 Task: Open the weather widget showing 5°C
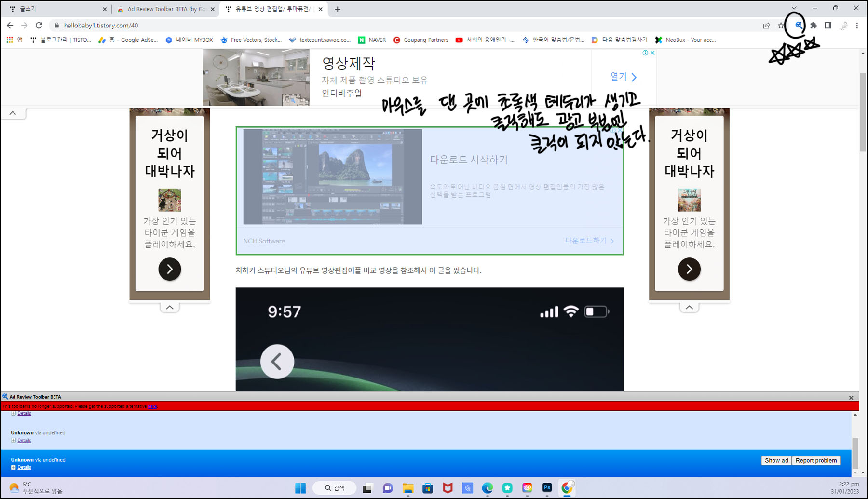click(x=36, y=488)
